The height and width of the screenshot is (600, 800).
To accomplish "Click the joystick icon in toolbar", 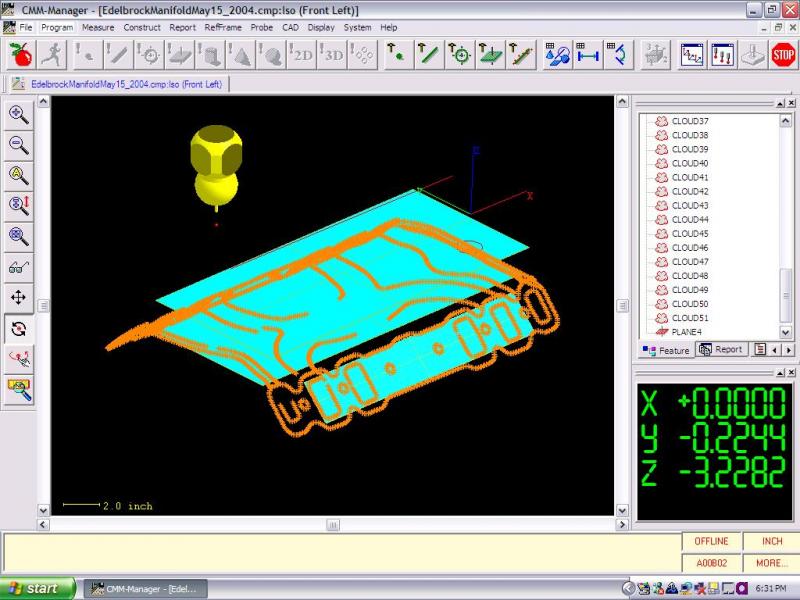I will (751, 54).
